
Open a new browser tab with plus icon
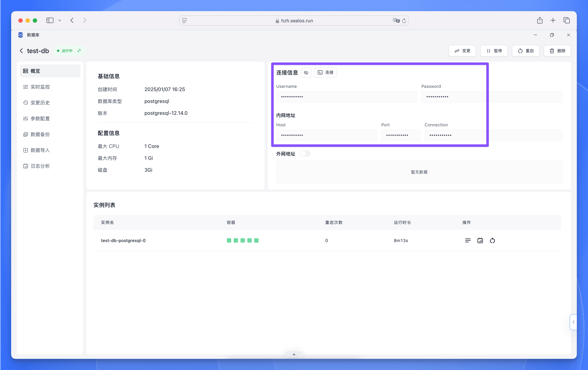(x=553, y=21)
